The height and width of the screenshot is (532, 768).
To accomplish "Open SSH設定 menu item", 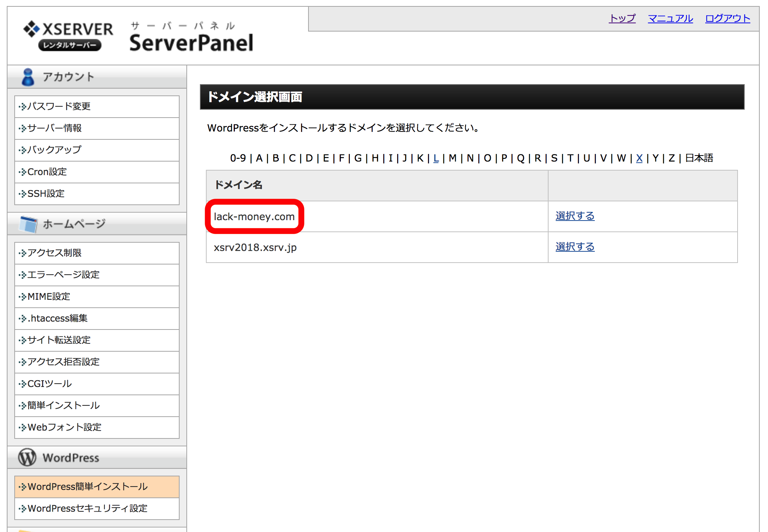I will tap(97, 193).
